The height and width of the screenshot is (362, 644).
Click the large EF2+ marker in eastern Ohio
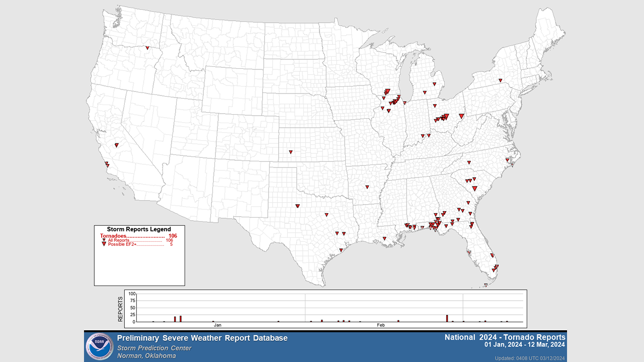[x=461, y=116]
